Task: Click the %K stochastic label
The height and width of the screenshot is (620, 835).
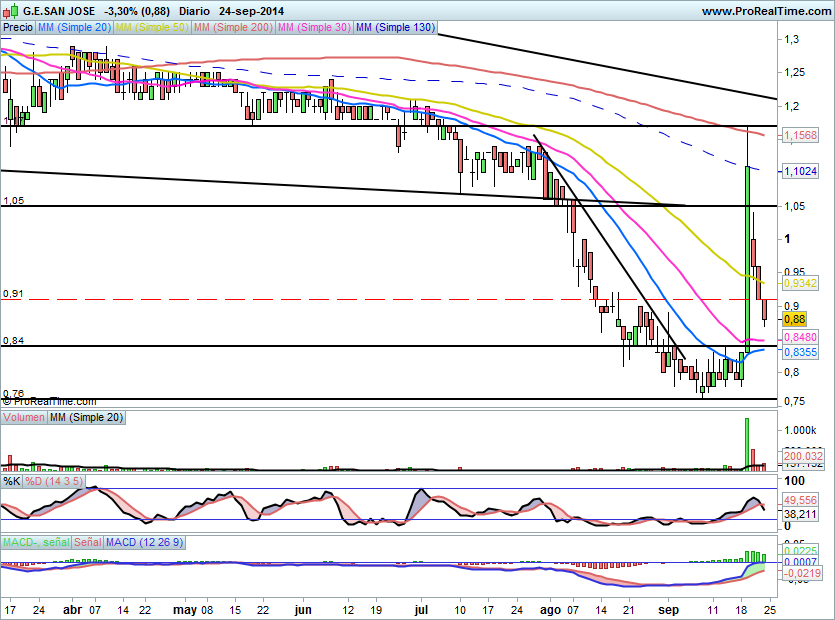Action: coord(12,481)
